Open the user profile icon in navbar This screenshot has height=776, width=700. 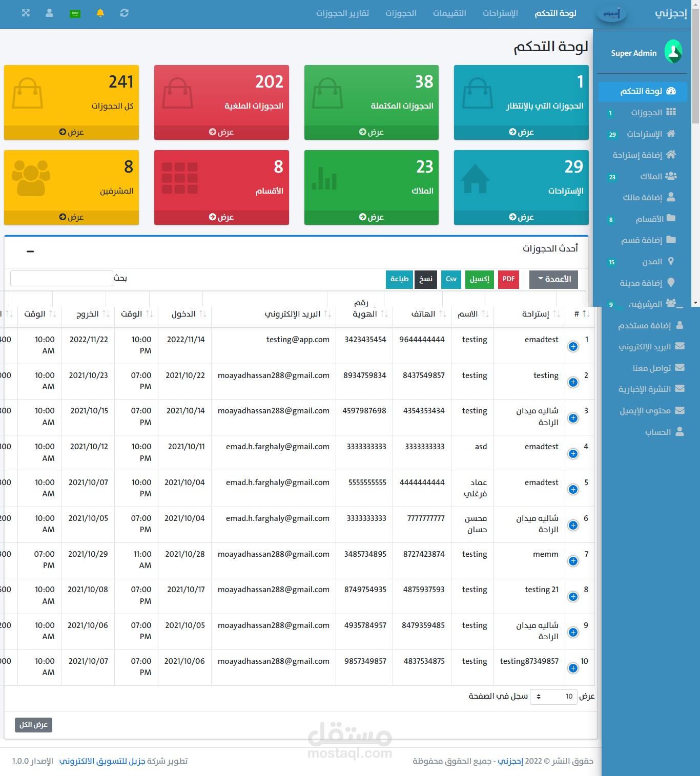pyautogui.click(x=49, y=13)
